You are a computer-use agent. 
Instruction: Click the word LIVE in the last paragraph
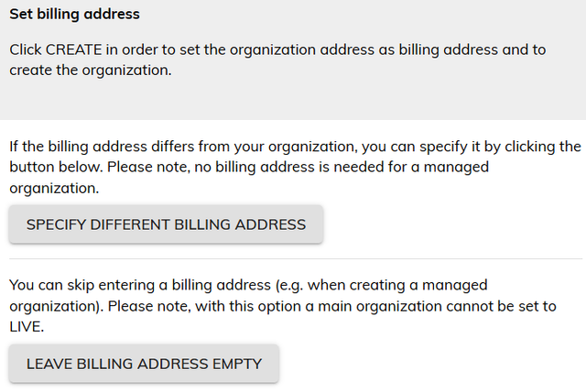[x=27, y=325]
